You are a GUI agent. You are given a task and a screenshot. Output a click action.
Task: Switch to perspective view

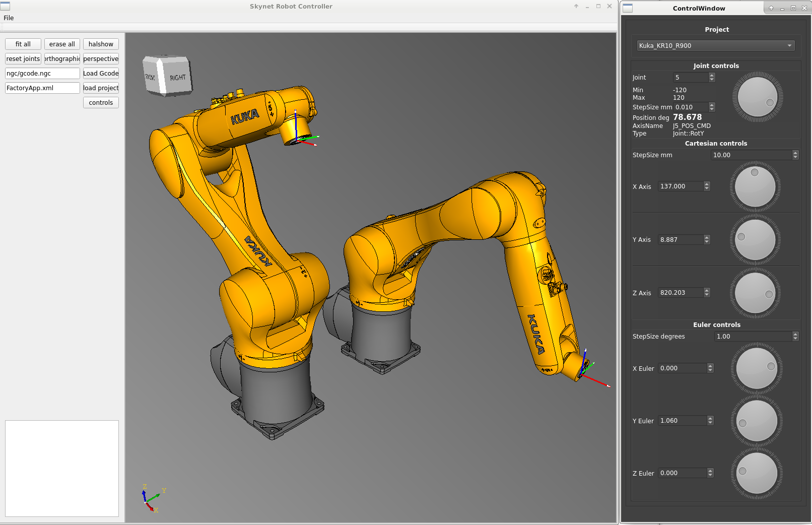pyautogui.click(x=101, y=59)
